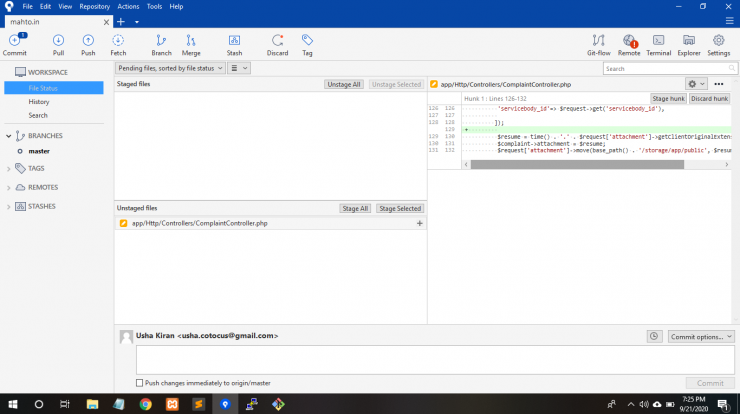Open Git-flow from toolbar

(x=598, y=45)
